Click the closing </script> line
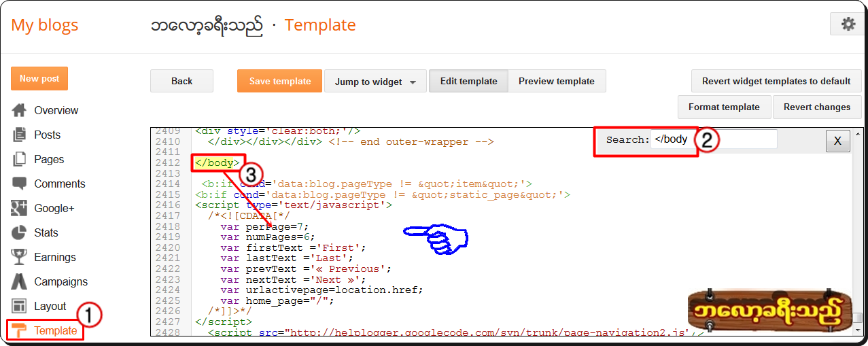868x346 pixels. click(x=223, y=322)
